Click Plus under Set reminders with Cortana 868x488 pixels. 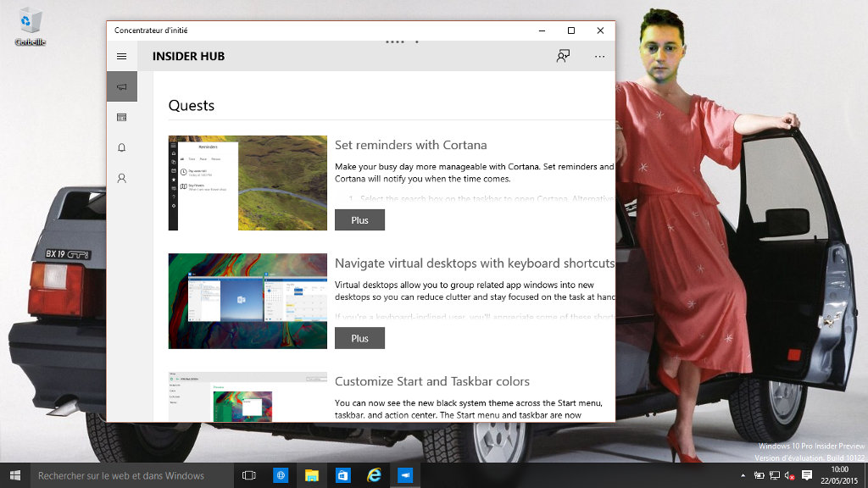pyautogui.click(x=359, y=220)
